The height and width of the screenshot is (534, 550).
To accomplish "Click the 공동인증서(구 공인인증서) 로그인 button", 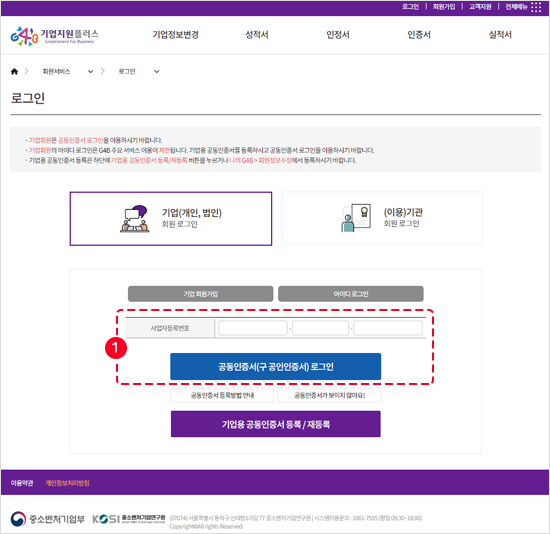I will click(275, 367).
